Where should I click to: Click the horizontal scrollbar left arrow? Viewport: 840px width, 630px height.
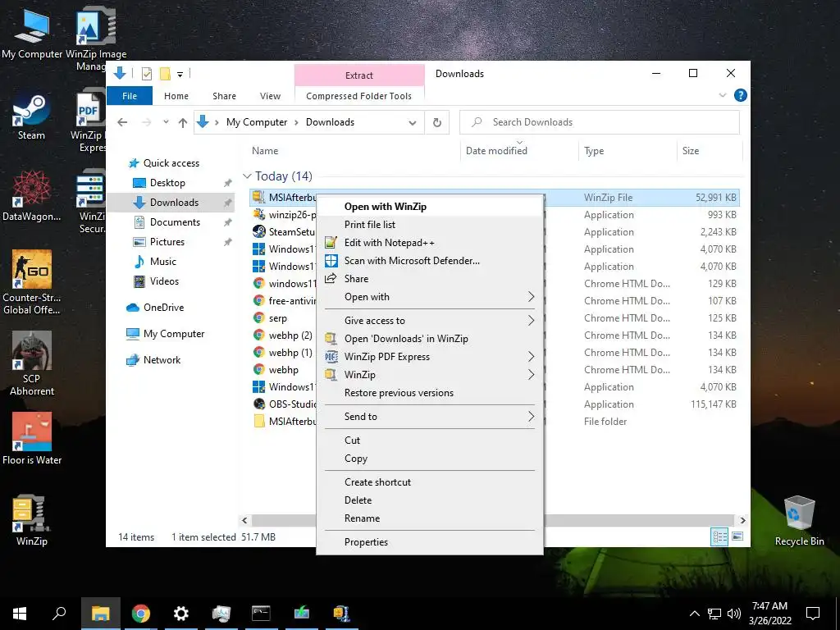[x=244, y=520]
